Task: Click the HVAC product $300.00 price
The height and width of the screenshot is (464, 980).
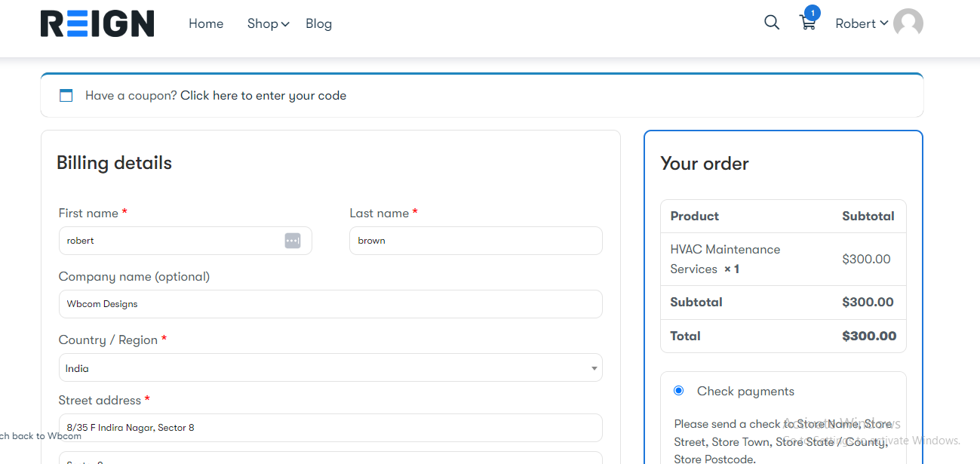Action: pyautogui.click(x=866, y=259)
